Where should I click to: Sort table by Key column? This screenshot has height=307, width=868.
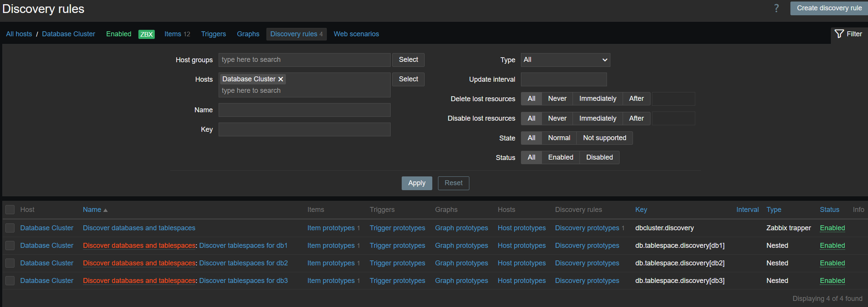(641, 210)
